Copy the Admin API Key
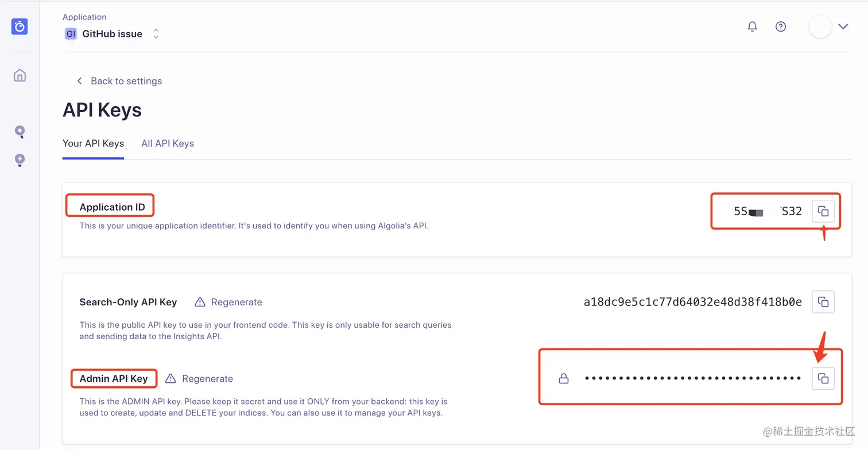This screenshot has height=450, width=868. tap(823, 378)
